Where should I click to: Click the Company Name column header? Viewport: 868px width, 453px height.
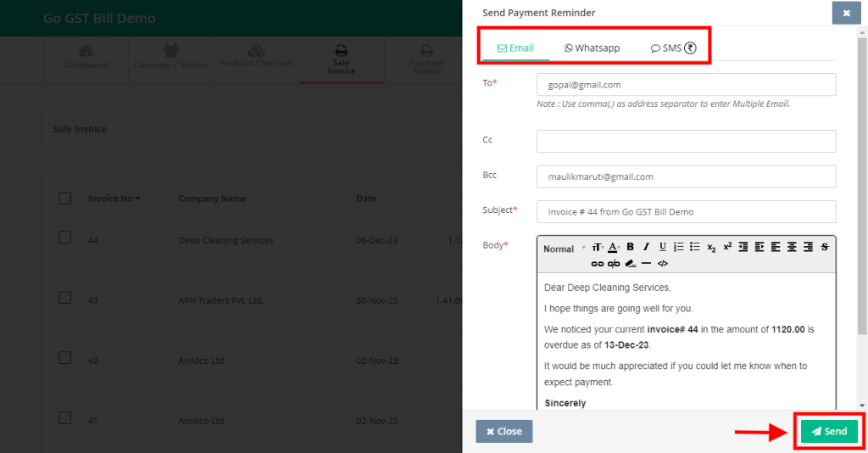tap(212, 199)
